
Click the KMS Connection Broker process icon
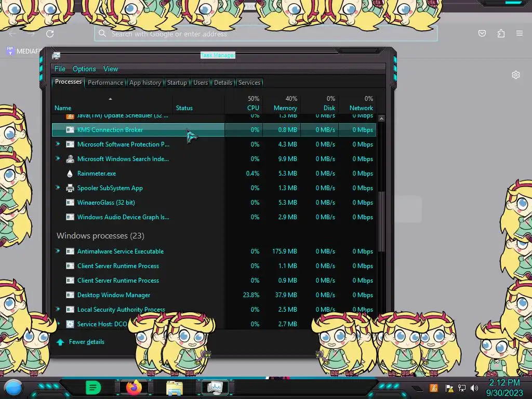pyautogui.click(x=70, y=129)
